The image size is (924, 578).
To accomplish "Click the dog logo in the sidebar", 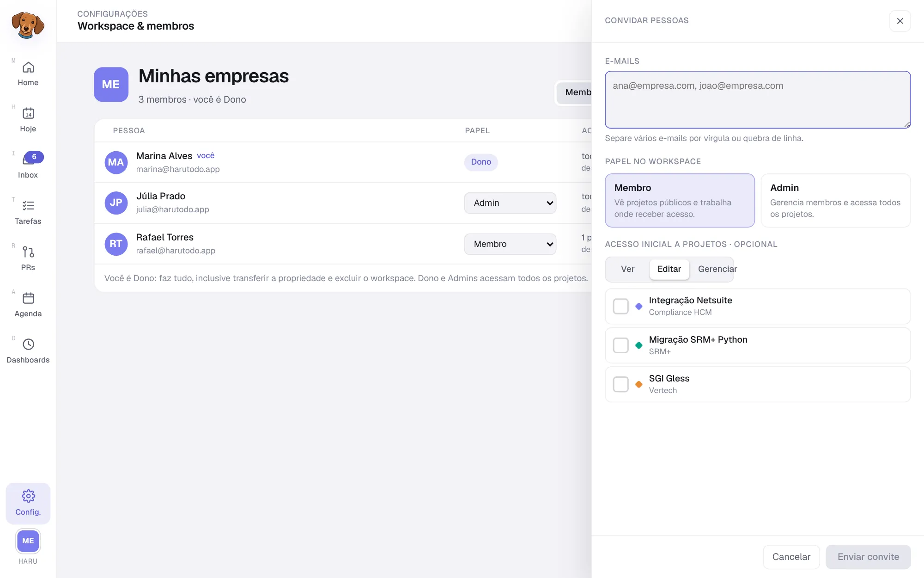I will tap(28, 25).
